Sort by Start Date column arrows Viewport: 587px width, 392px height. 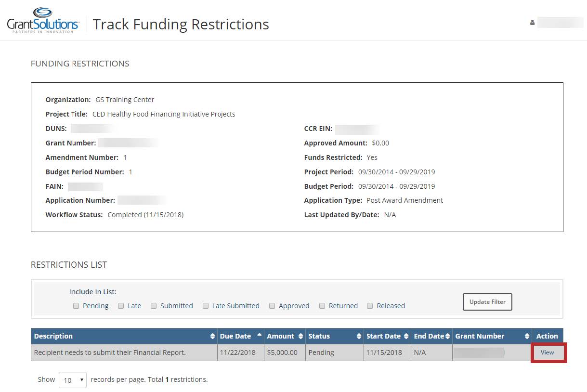coord(406,336)
